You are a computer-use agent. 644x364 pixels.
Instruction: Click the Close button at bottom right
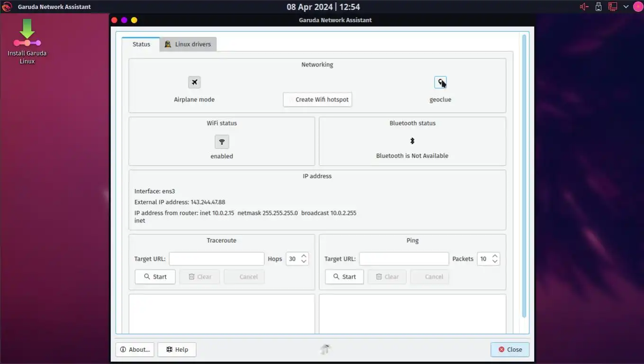click(x=510, y=350)
